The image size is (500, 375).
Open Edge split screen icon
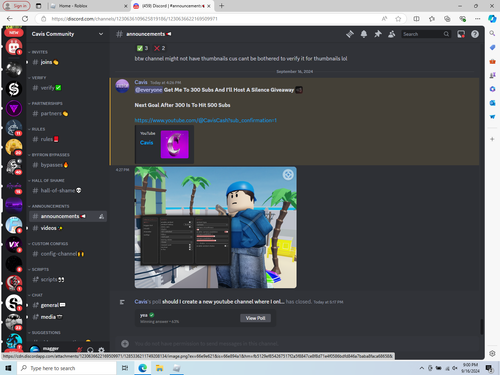[416, 19]
